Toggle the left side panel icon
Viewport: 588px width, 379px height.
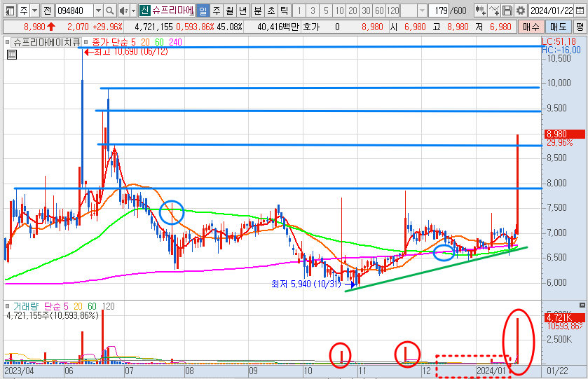point(10,11)
